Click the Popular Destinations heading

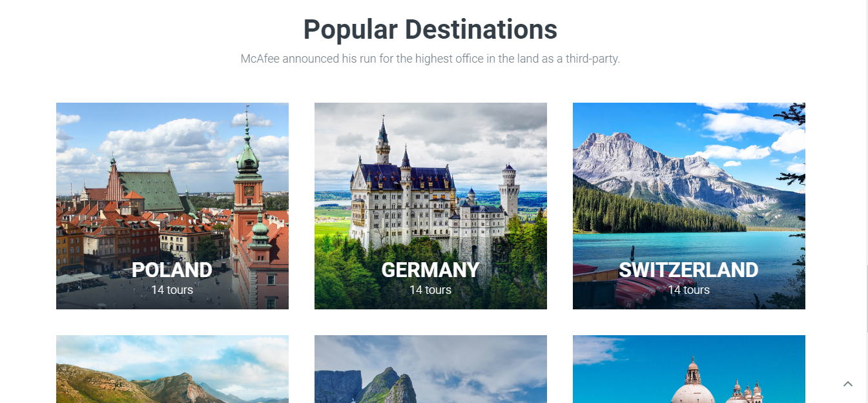[x=431, y=30]
